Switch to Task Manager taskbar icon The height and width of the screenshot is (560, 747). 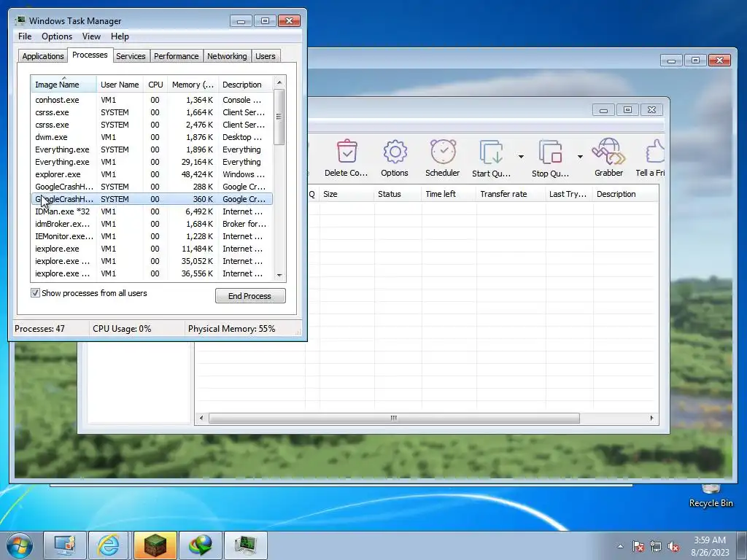point(246,545)
